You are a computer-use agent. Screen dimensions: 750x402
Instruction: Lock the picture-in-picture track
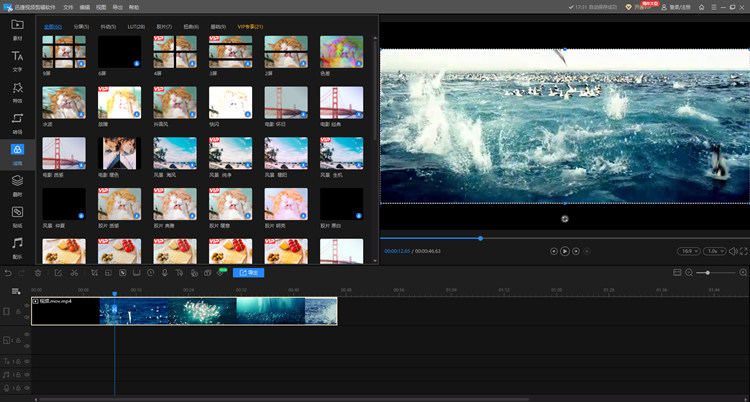(19, 340)
